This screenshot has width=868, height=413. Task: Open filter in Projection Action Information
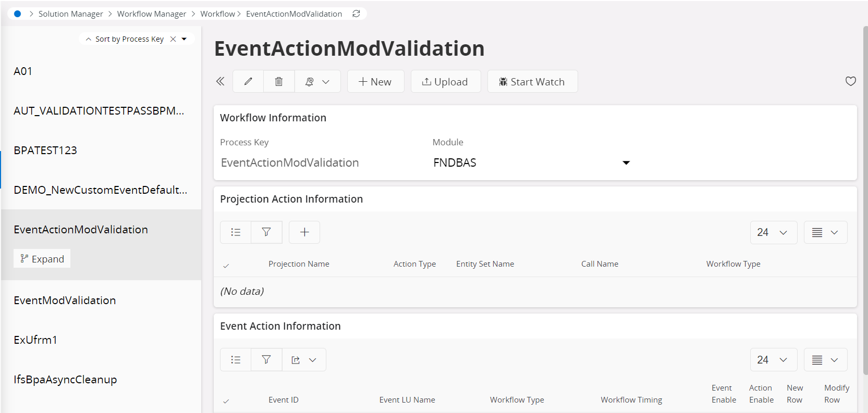pos(266,232)
